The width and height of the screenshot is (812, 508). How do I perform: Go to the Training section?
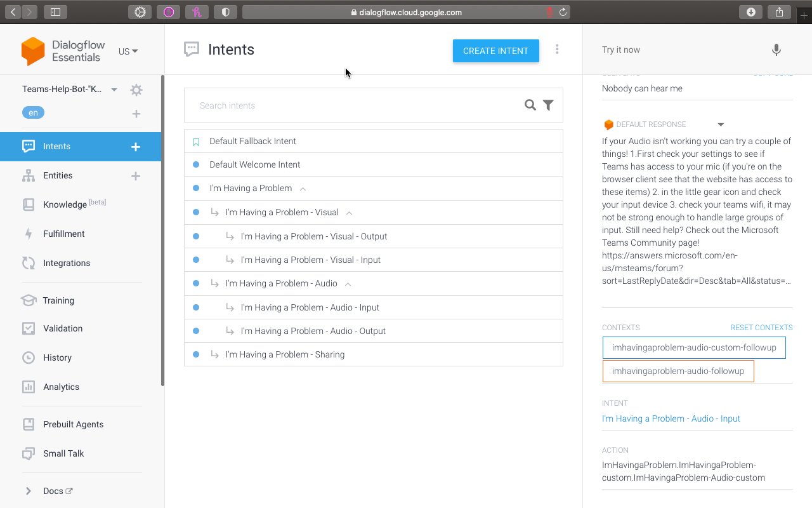(58, 300)
